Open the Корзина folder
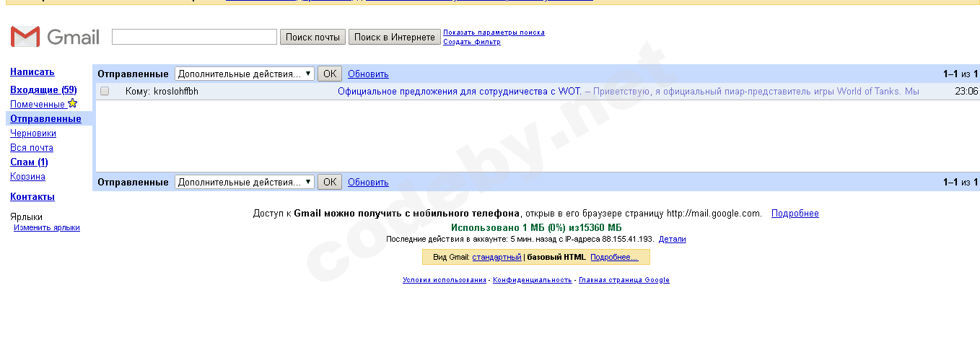 pyautogui.click(x=27, y=176)
